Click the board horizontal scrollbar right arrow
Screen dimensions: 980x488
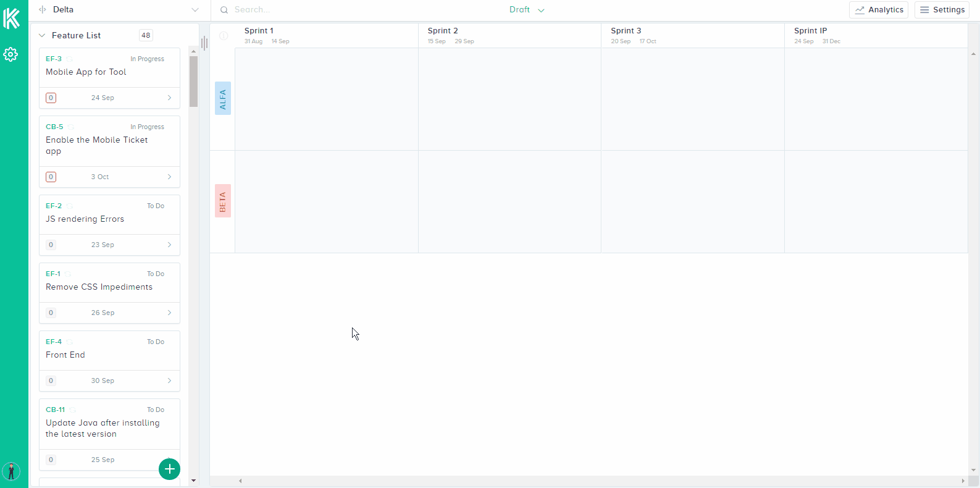pyautogui.click(x=963, y=481)
